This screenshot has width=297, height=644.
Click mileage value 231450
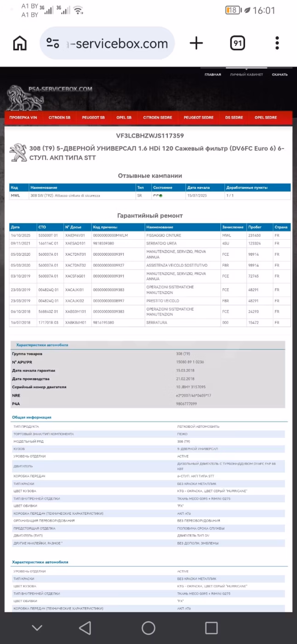tap(254, 235)
